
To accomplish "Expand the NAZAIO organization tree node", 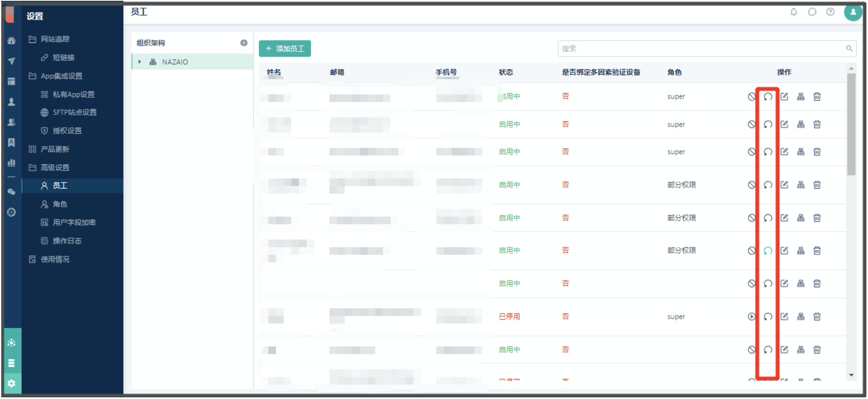I will (140, 62).
